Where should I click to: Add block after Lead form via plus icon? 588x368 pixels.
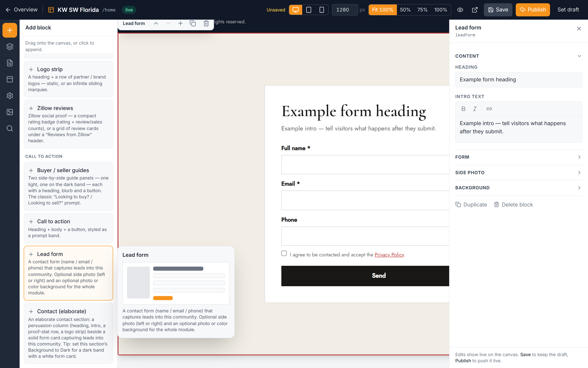click(180, 23)
